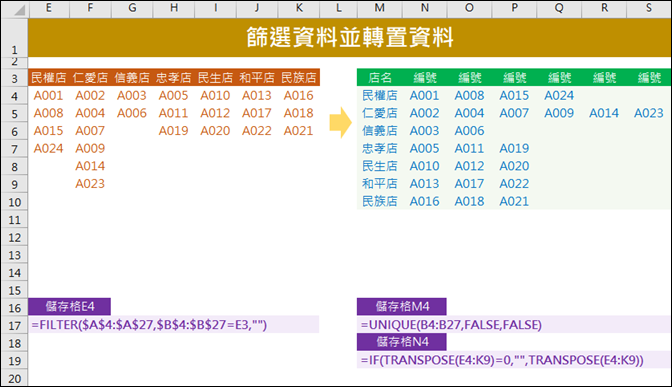This screenshot has height=387, width=672.
Task: Click orange header cell 信義店
Action: click(132, 78)
